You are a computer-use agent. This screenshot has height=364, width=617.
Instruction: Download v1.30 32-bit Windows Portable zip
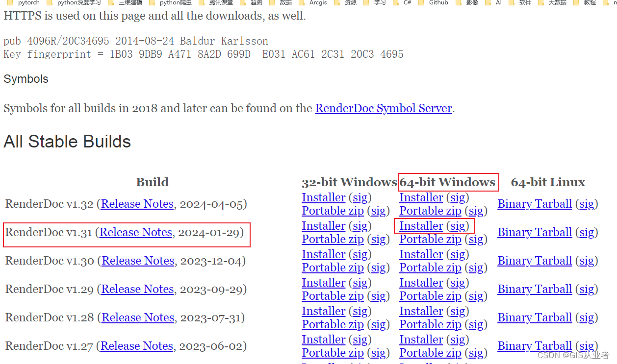click(333, 267)
